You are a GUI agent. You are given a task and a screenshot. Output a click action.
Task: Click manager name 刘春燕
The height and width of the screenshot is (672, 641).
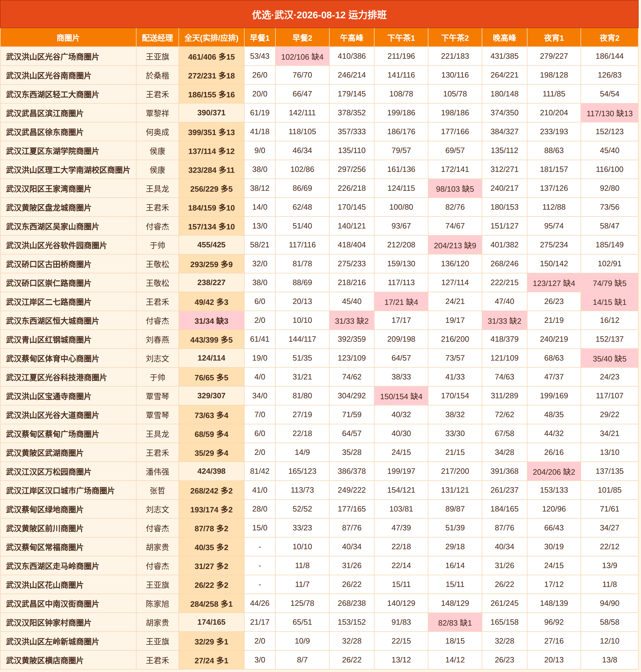[x=157, y=339]
